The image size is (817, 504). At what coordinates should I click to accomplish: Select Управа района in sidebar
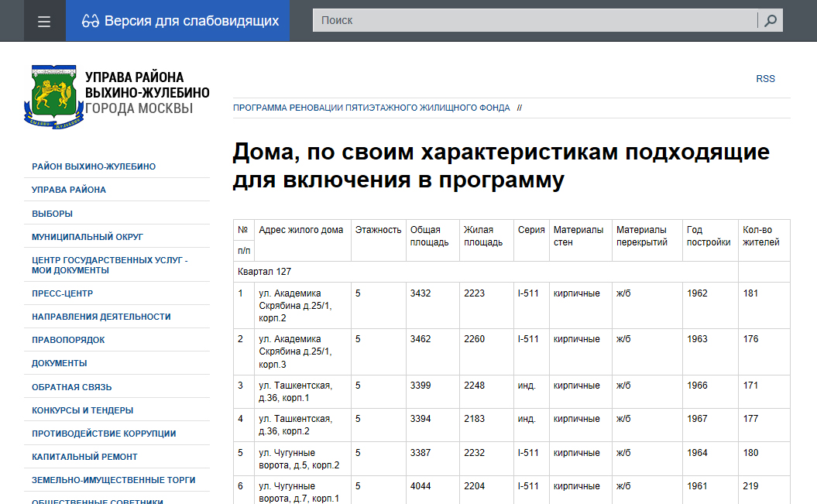(x=69, y=190)
